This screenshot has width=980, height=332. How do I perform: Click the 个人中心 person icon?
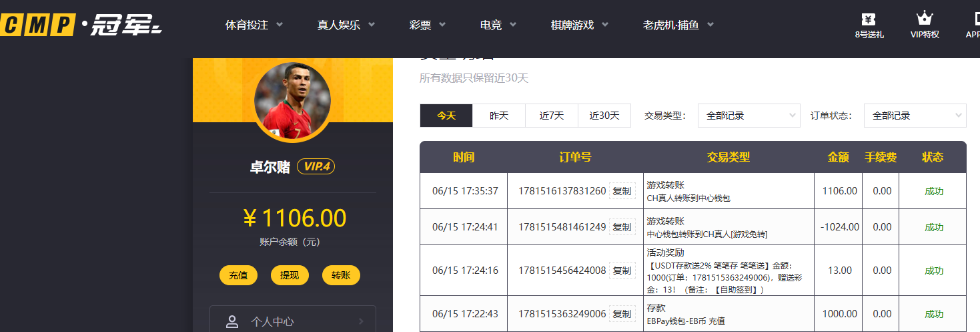pos(232,321)
